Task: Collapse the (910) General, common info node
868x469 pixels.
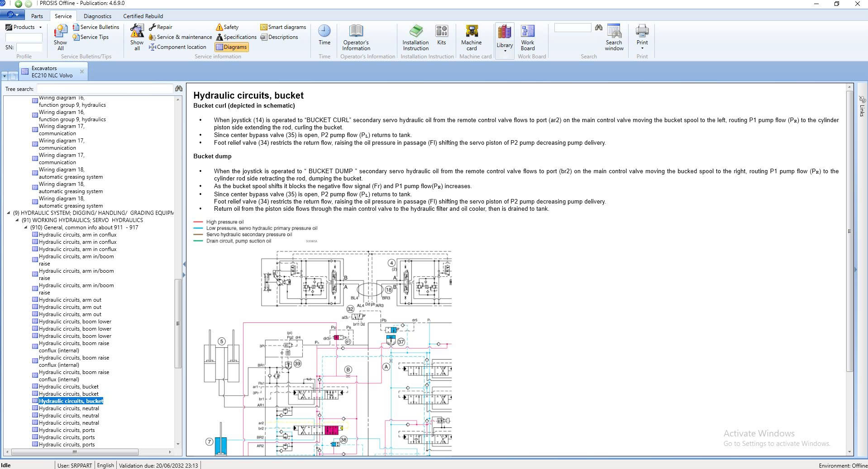Action: 26,227
